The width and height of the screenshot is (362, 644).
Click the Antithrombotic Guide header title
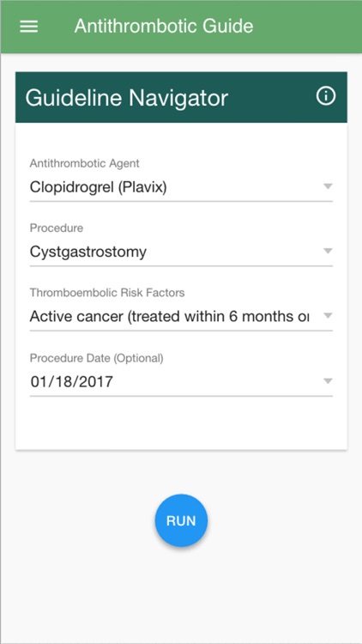[x=164, y=27]
